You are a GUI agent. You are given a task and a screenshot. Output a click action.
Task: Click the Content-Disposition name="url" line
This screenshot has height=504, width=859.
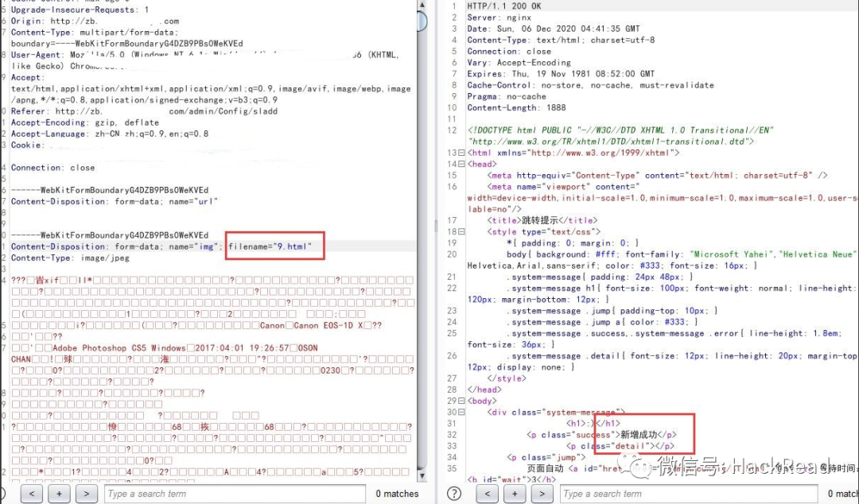[x=114, y=201]
